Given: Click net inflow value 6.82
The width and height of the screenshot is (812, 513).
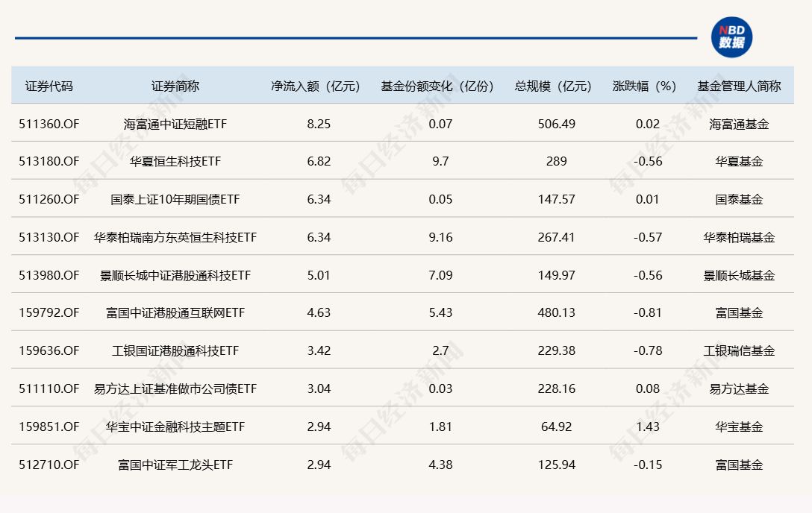Looking at the screenshot, I should pyautogui.click(x=319, y=161).
